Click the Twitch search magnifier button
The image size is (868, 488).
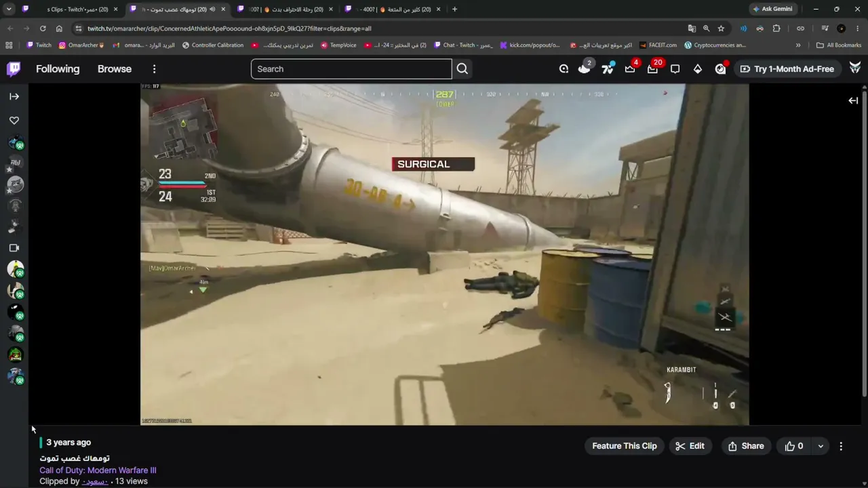[462, 68]
